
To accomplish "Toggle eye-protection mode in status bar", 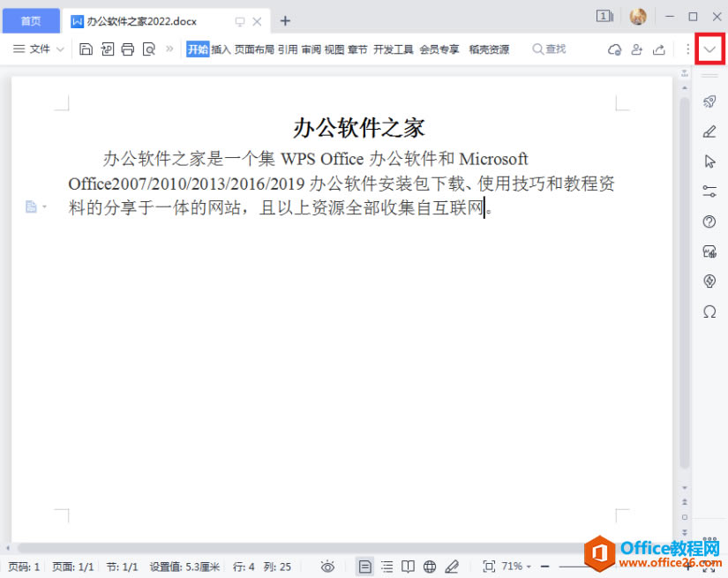I will 327,567.
